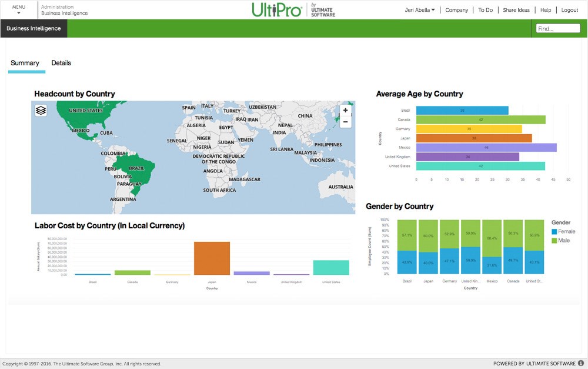Open the Company link
This screenshot has width=588, height=369.
456,10
